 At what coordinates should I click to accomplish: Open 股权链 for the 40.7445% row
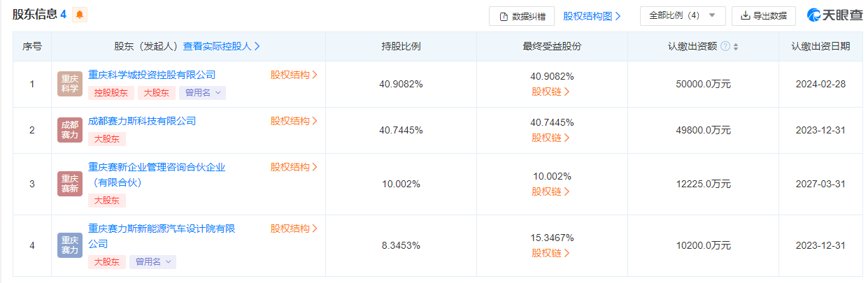pyautogui.click(x=551, y=138)
